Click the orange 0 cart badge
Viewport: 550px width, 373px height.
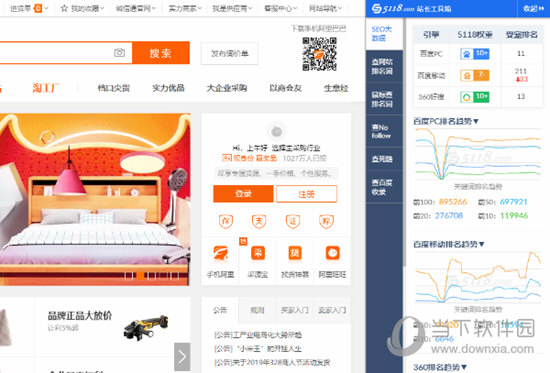point(38,8)
